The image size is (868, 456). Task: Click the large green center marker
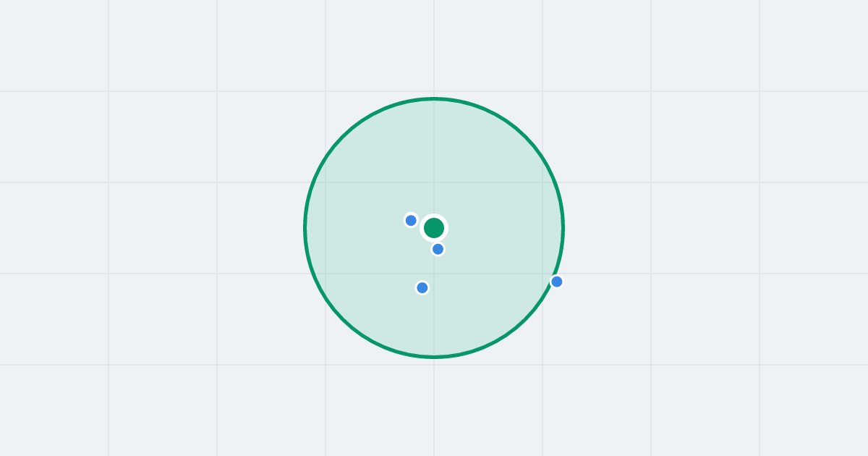point(434,228)
